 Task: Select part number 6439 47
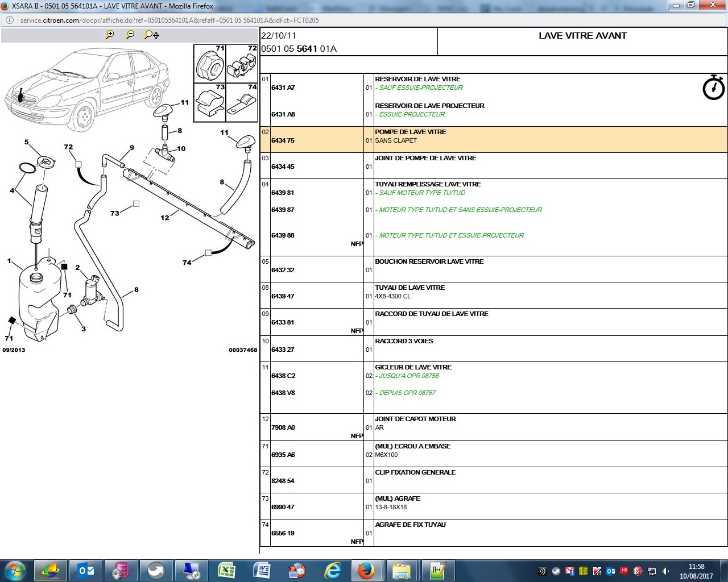(283, 296)
